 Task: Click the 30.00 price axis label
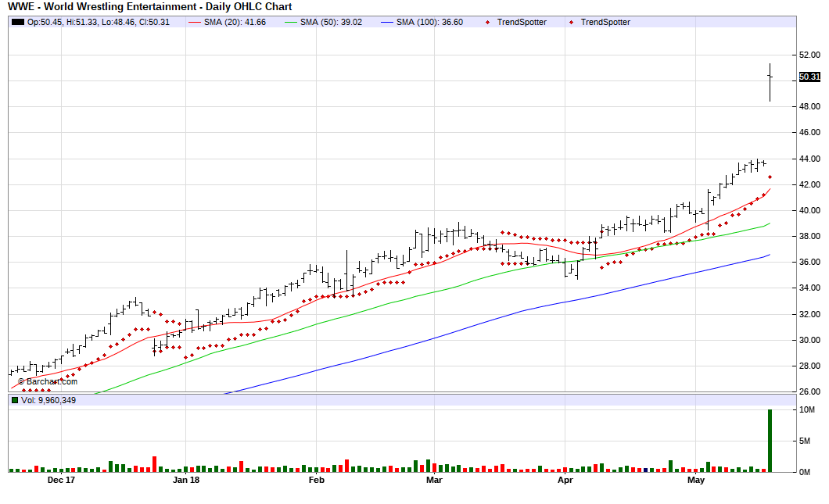point(809,340)
